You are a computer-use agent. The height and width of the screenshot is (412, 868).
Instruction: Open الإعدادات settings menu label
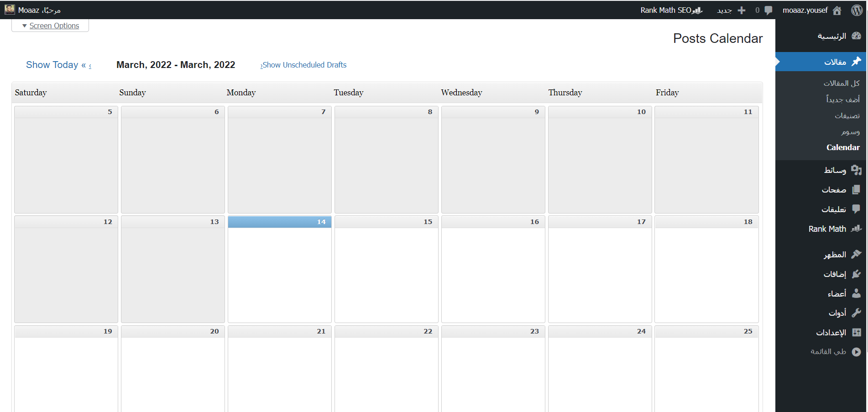[831, 332]
